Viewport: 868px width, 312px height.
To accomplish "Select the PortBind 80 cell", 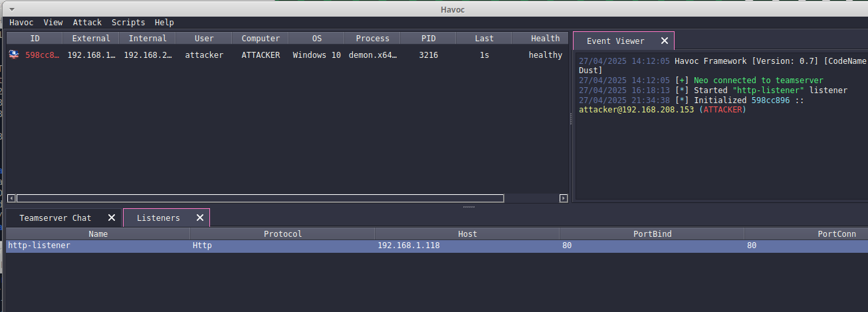I will (567, 245).
